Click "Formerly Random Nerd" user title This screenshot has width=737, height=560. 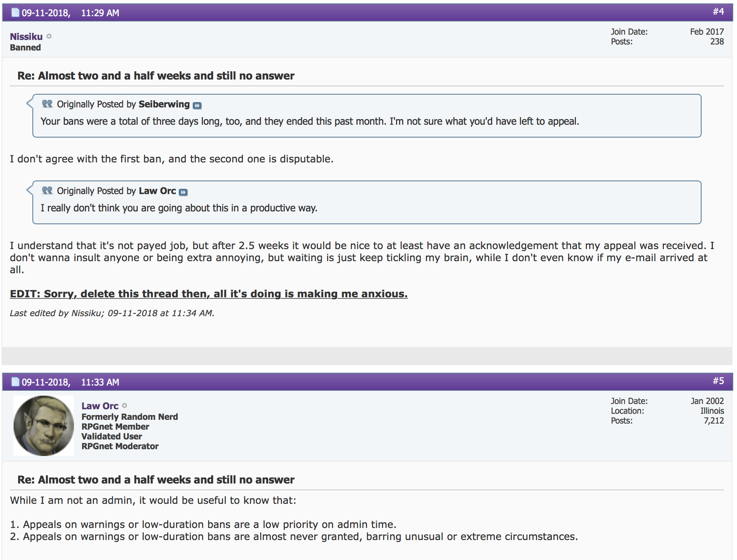click(130, 417)
